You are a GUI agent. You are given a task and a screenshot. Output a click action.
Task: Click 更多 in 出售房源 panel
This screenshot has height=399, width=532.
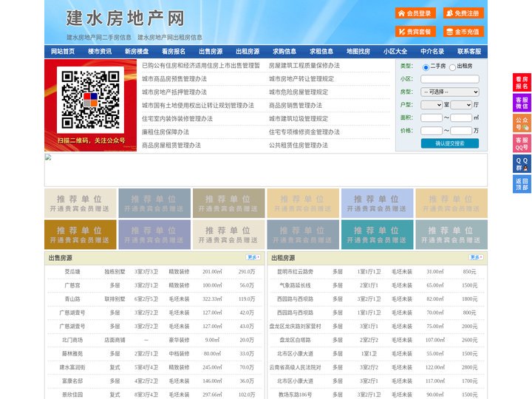(253, 258)
